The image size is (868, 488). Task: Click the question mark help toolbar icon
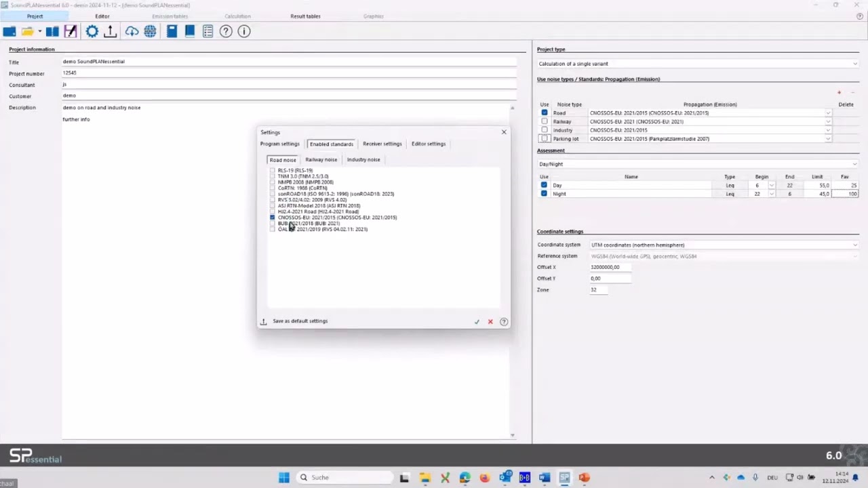pos(226,31)
